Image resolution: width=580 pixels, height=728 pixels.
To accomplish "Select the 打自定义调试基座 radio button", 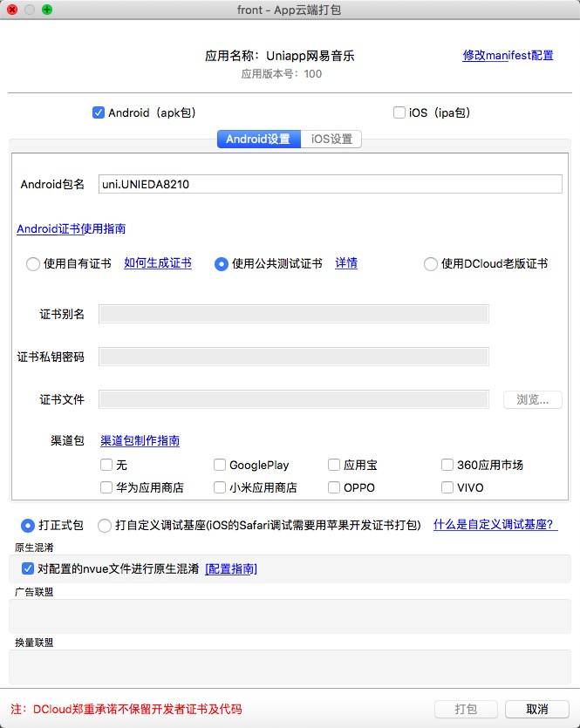I will coord(105,526).
